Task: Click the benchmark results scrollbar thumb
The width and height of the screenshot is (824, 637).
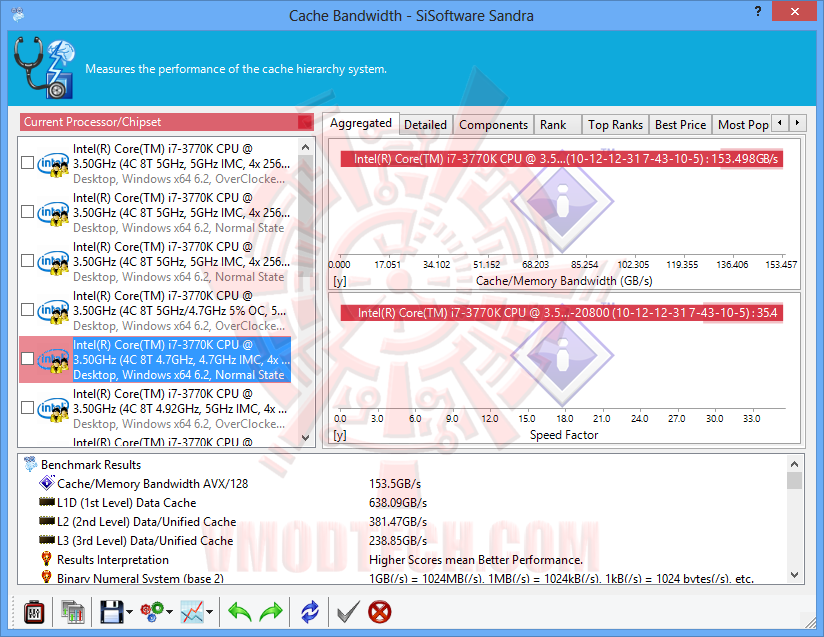Action: point(794,480)
